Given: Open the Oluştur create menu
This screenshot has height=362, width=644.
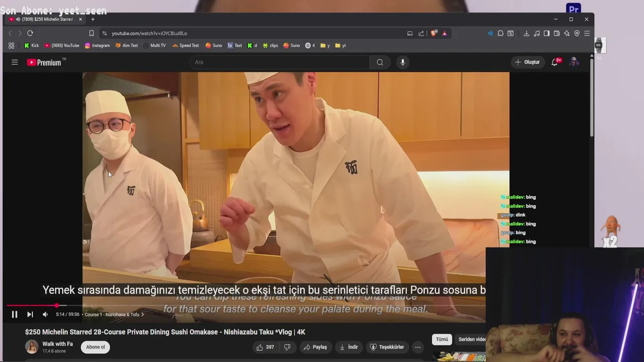Looking at the screenshot, I should point(527,62).
